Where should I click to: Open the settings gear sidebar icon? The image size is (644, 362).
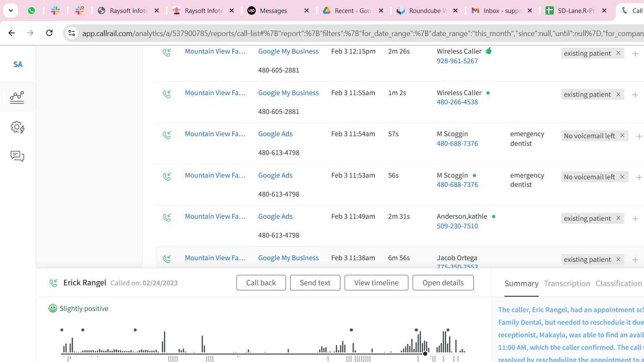[x=18, y=127]
